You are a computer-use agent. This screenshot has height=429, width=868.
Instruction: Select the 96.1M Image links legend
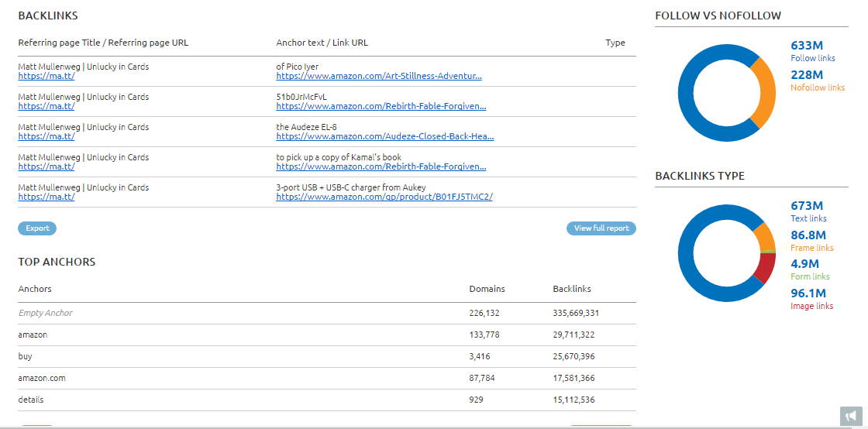click(811, 299)
